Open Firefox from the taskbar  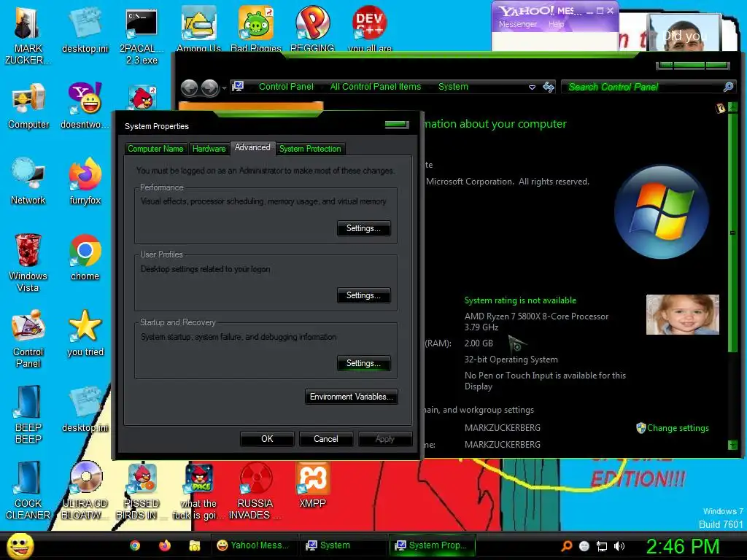click(x=165, y=545)
